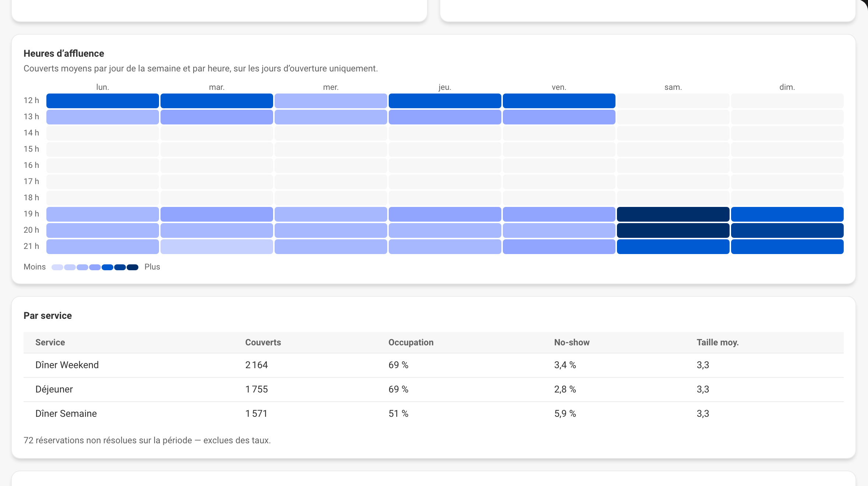Select the Dîner Semaine table row
868x486 pixels.
434,414
